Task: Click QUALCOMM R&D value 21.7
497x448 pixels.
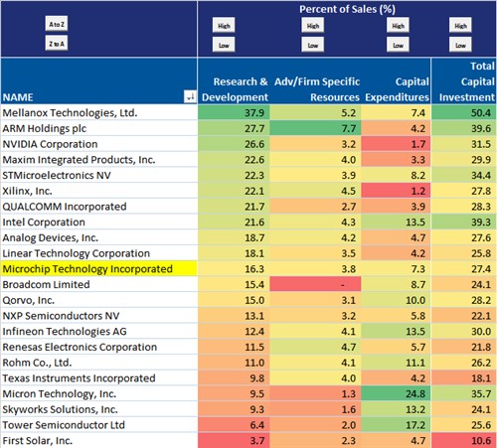Action: [234, 207]
